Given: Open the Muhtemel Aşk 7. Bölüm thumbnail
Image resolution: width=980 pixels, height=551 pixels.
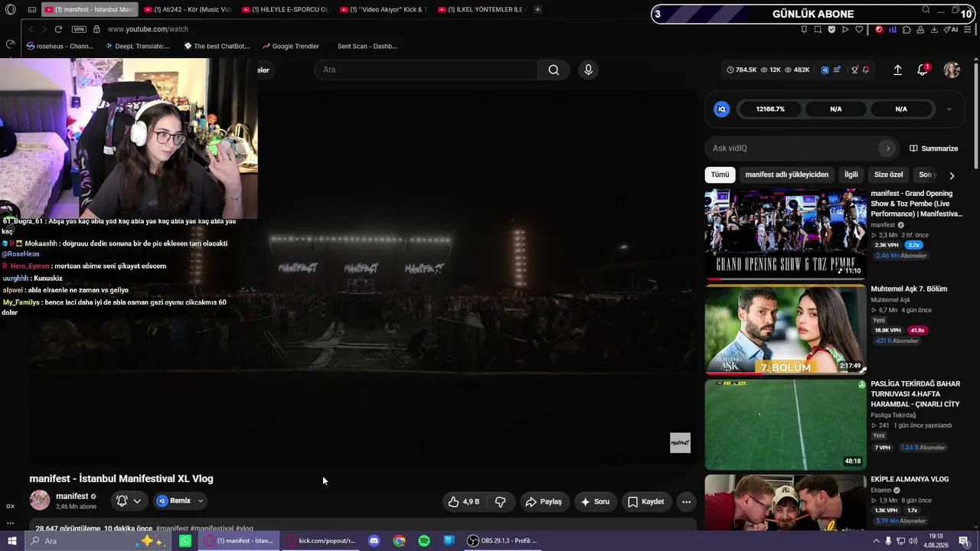Looking at the screenshot, I should click(x=786, y=329).
